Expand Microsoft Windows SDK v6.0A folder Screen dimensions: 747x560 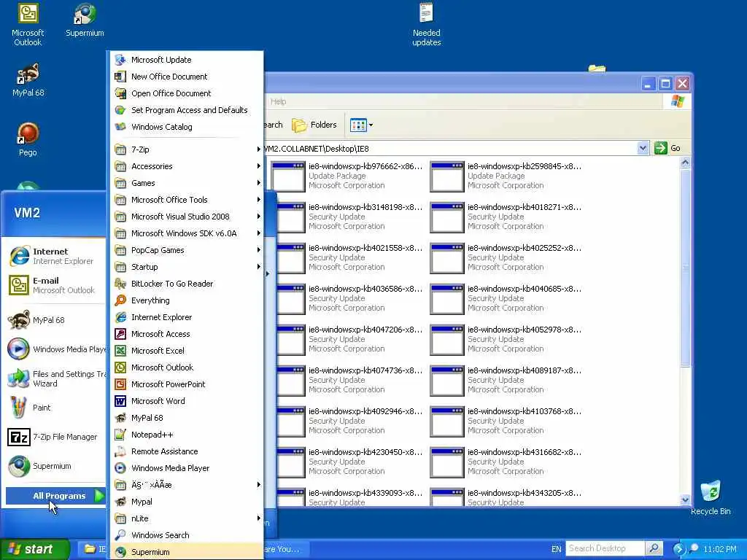(x=187, y=233)
